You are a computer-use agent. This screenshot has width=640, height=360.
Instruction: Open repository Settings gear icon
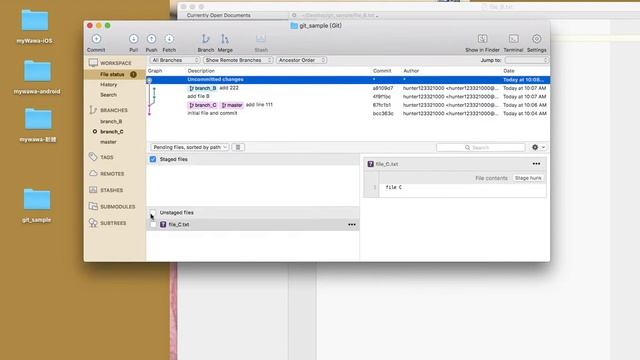[x=536, y=39]
